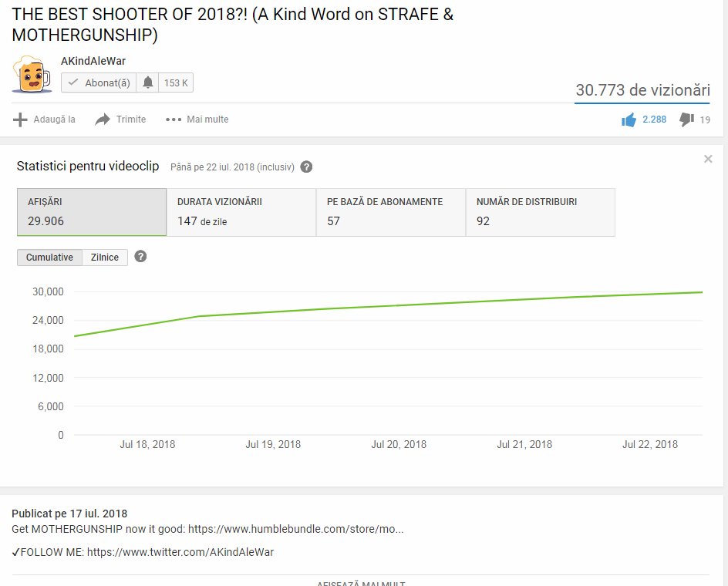The height and width of the screenshot is (586, 728).
Task: Click the help icon next to Zilnice
Action: pos(140,256)
